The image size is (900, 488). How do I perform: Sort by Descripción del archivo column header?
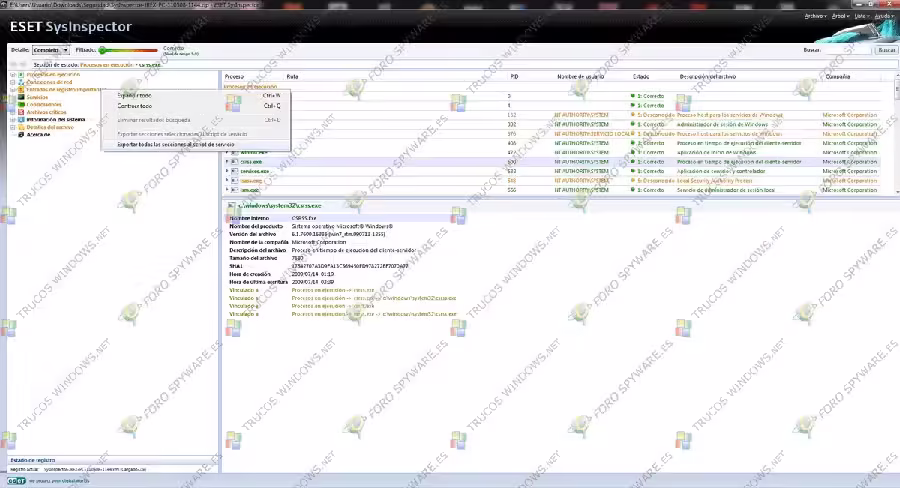click(707, 76)
